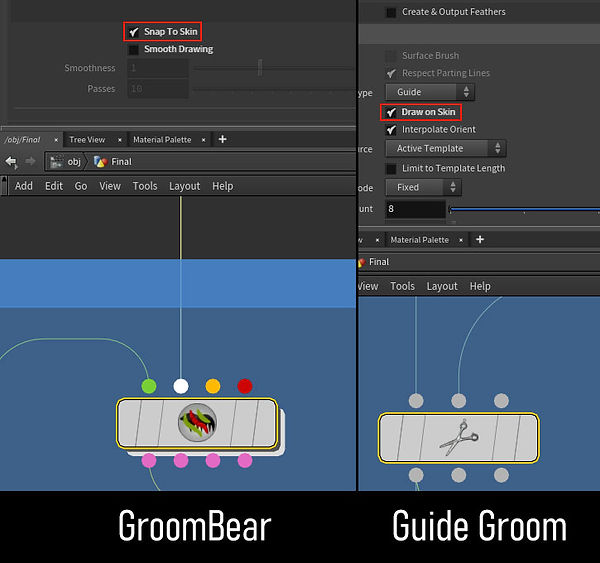Click the Smoothness value field

(x=158, y=68)
